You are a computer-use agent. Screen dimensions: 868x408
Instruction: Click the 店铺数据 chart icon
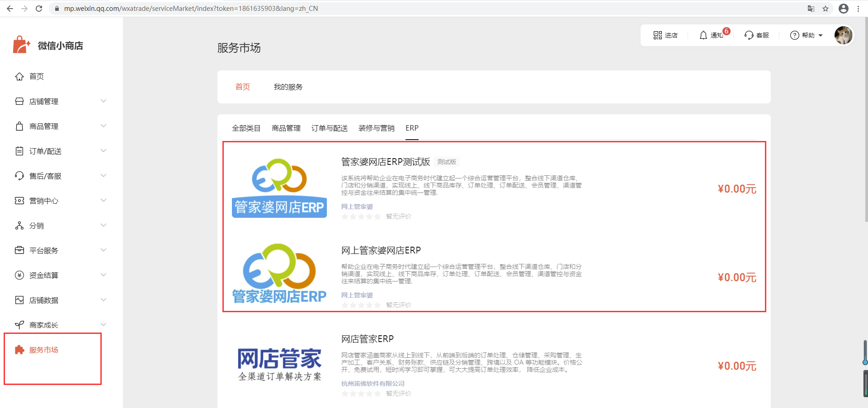coord(19,300)
